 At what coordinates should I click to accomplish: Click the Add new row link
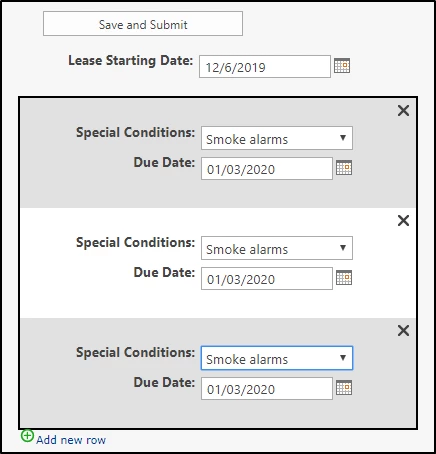(x=71, y=440)
